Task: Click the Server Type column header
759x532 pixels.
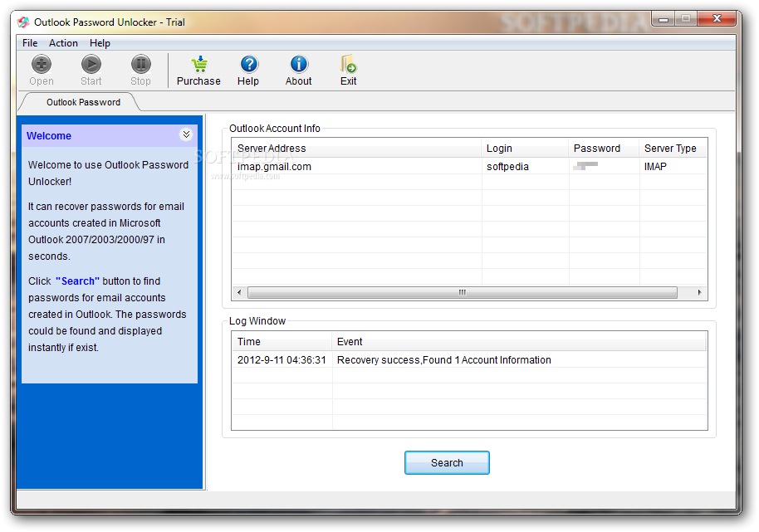Action: point(673,149)
